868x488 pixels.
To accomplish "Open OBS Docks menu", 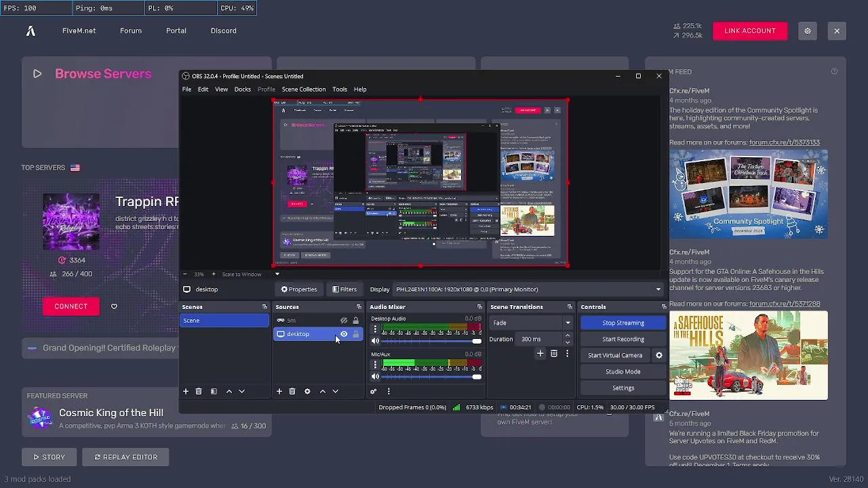I will [242, 89].
